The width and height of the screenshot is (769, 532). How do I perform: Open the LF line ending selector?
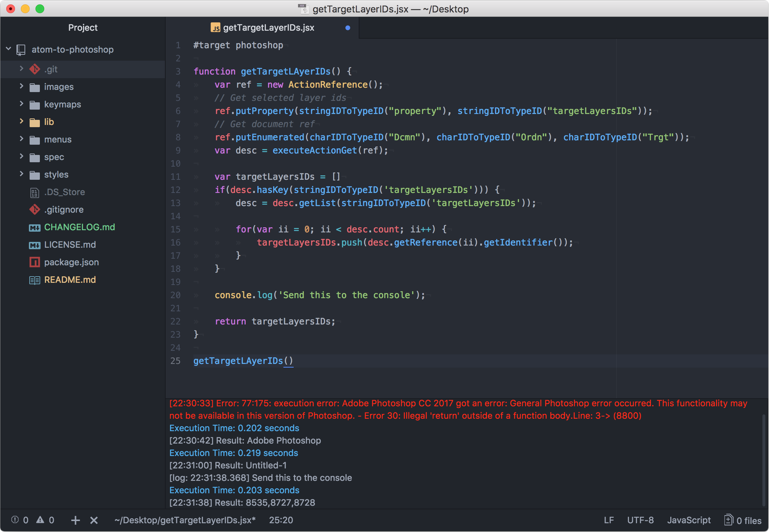(x=609, y=520)
